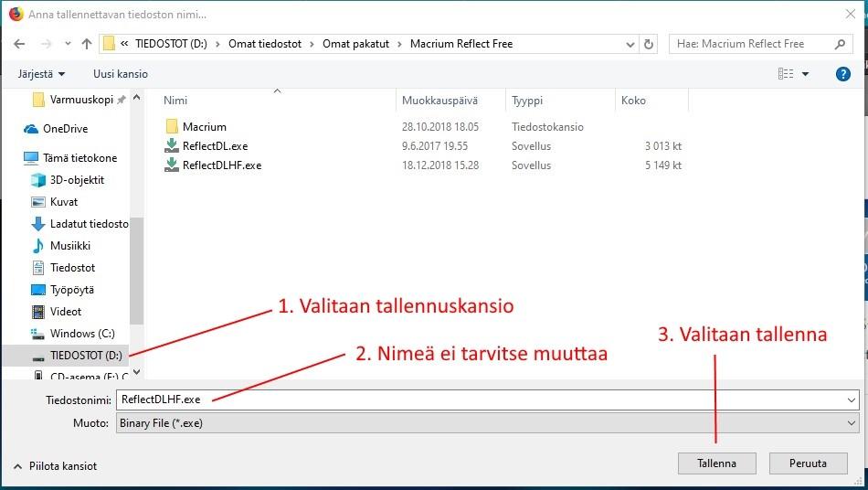Open Työpöytä in sidebar

[x=72, y=290]
